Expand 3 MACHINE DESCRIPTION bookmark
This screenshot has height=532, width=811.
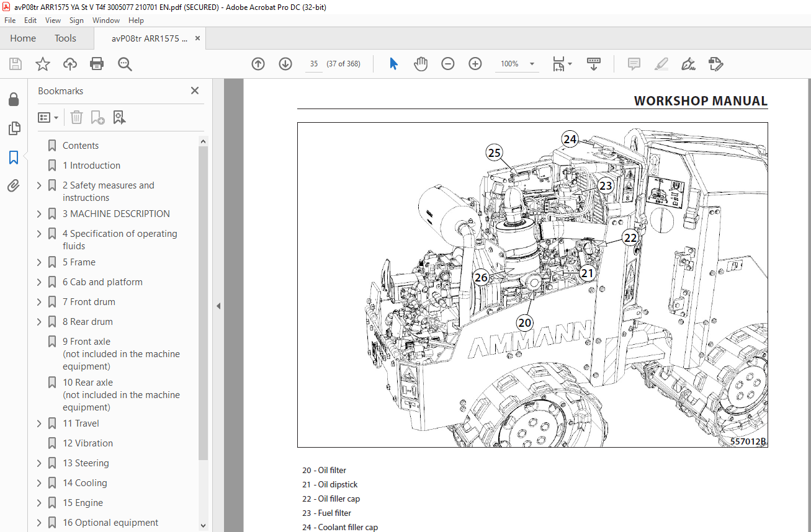tap(39, 214)
